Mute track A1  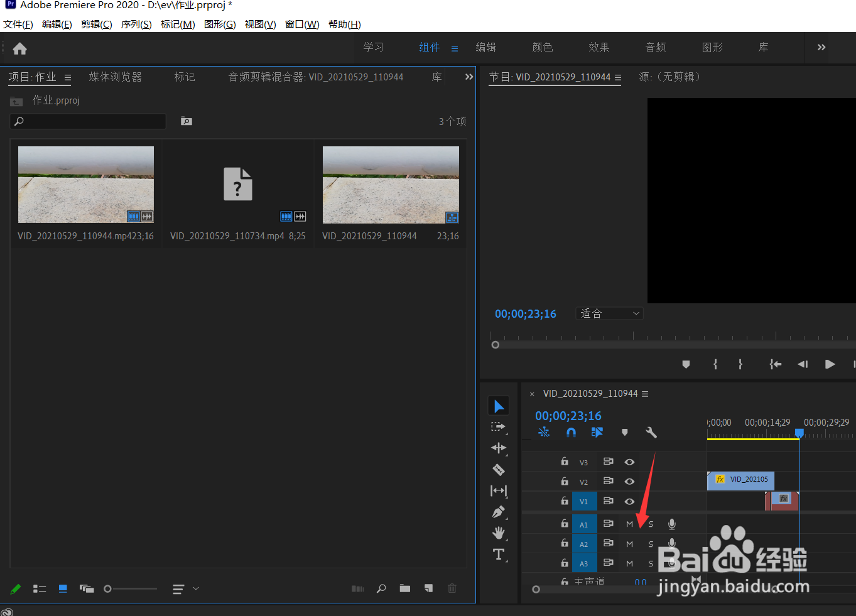point(629,524)
